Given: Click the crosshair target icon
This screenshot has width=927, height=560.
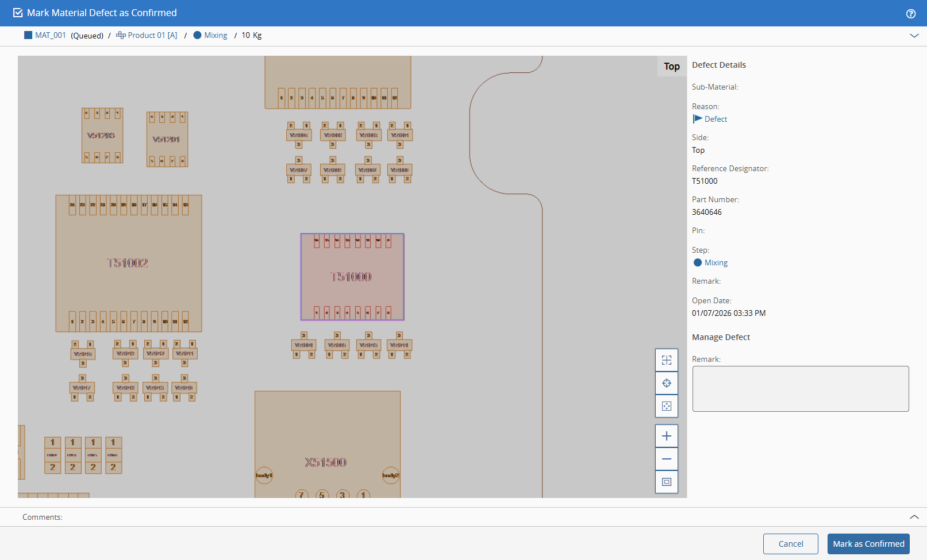Looking at the screenshot, I should [666, 383].
